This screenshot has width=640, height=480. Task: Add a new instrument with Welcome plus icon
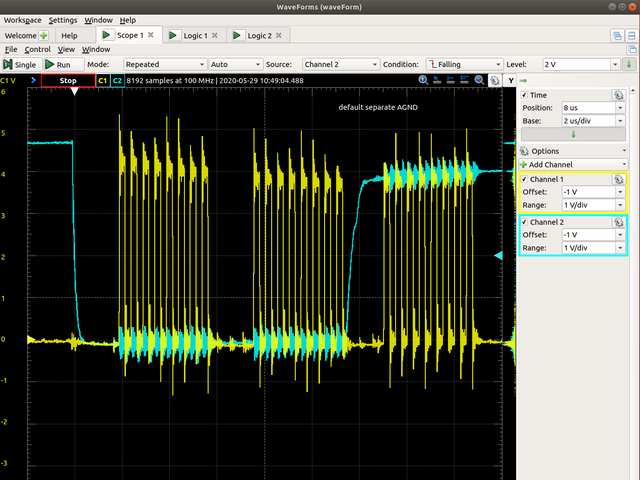pyautogui.click(x=43, y=36)
